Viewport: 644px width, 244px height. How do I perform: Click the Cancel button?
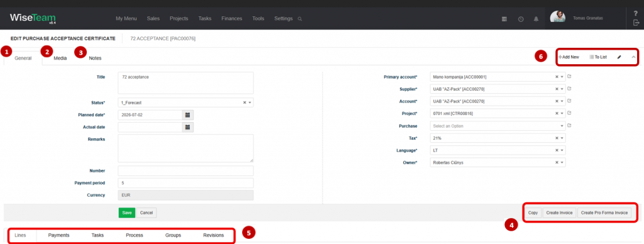pyautogui.click(x=146, y=213)
